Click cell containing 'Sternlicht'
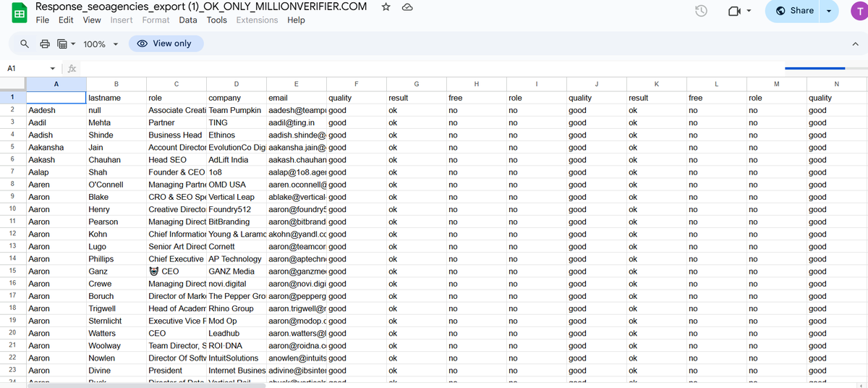Viewport: 868px width, 388px height. pyautogui.click(x=116, y=321)
